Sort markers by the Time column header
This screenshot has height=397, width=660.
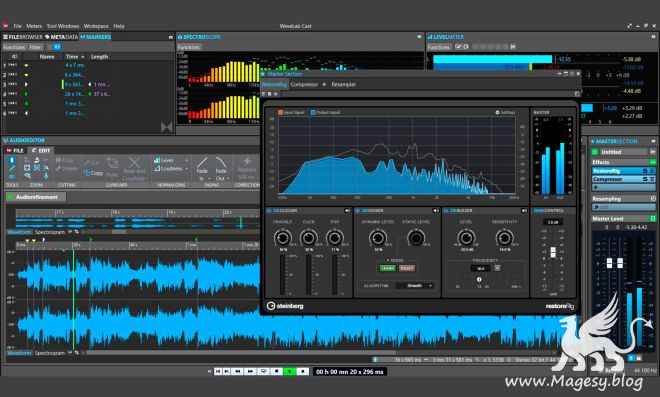(74, 56)
